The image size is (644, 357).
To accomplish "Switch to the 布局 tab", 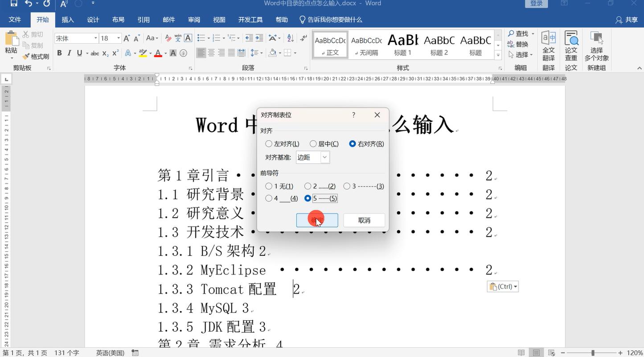I will click(x=118, y=20).
